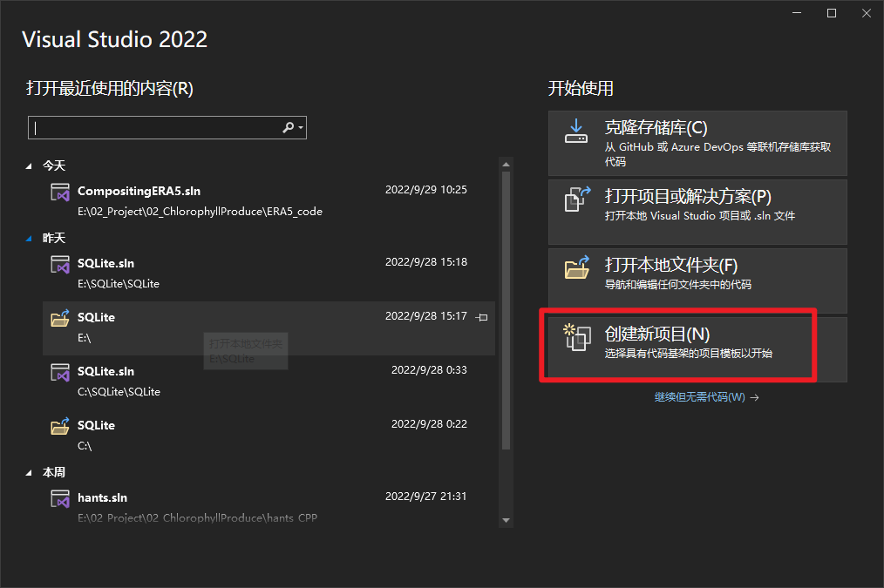884x588 pixels.
Task: Click the CompositingERA5.sln solution icon
Action: click(60, 192)
